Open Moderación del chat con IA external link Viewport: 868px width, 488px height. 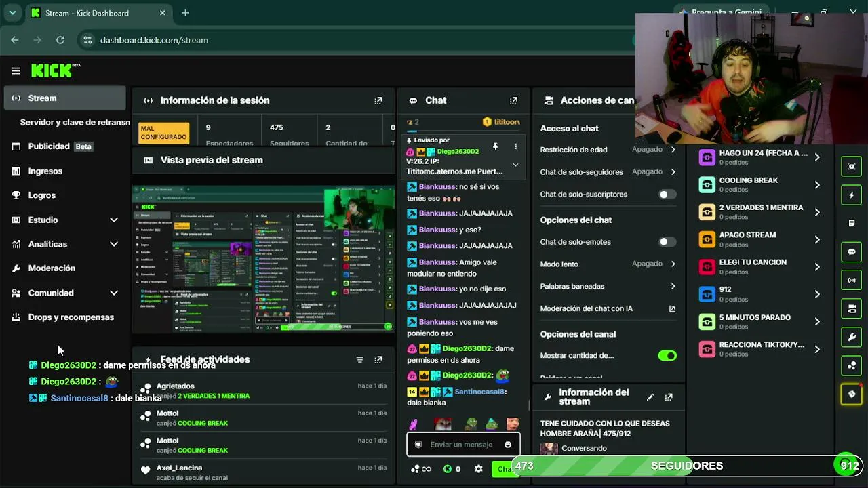coord(672,308)
